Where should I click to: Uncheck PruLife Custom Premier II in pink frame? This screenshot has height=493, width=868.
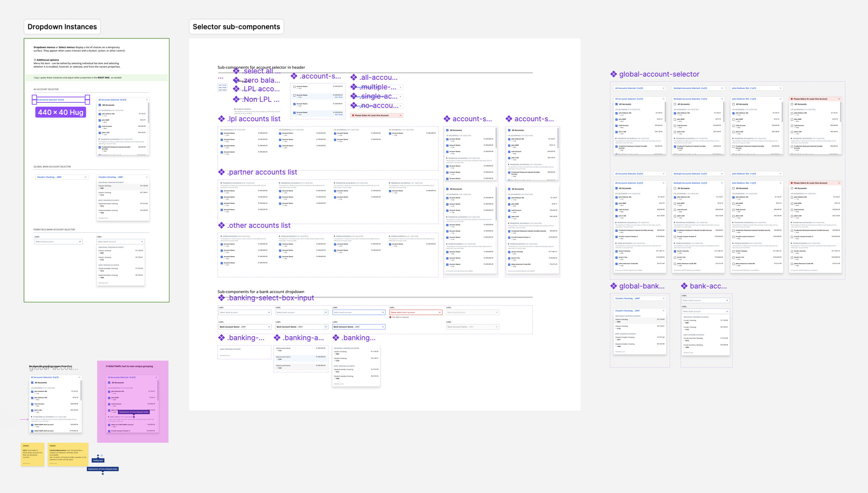[x=109, y=431]
